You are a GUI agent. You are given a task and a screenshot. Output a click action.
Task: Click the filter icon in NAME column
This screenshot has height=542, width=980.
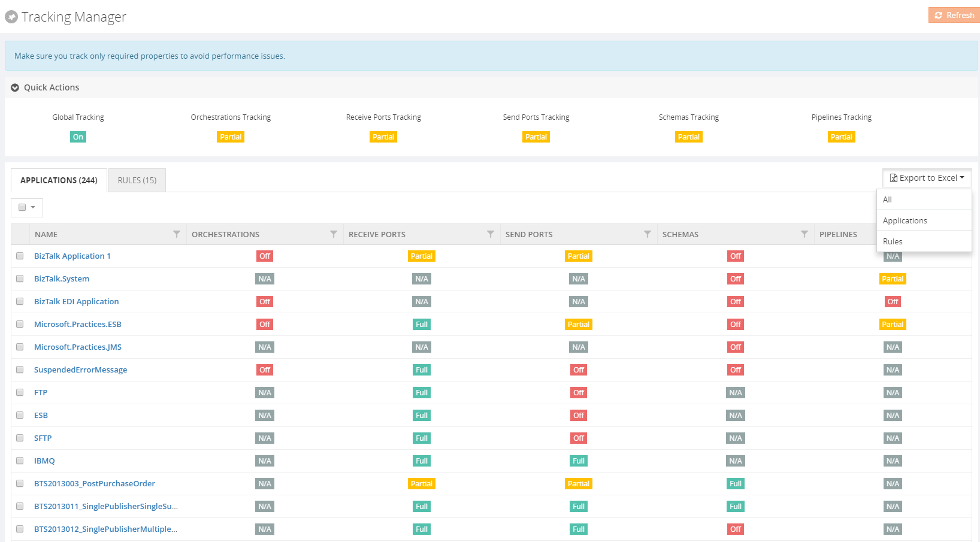pos(177,234)
